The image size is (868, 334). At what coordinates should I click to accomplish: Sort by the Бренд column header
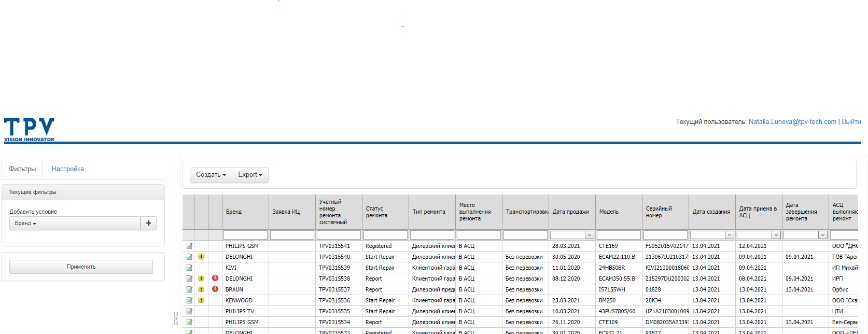coord(245,212)
